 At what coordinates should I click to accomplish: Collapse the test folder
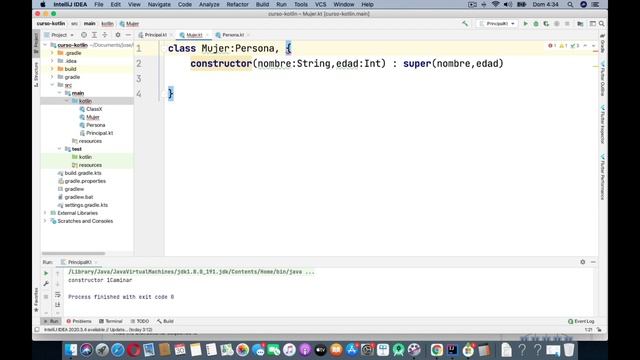click(x=60, y=149)
